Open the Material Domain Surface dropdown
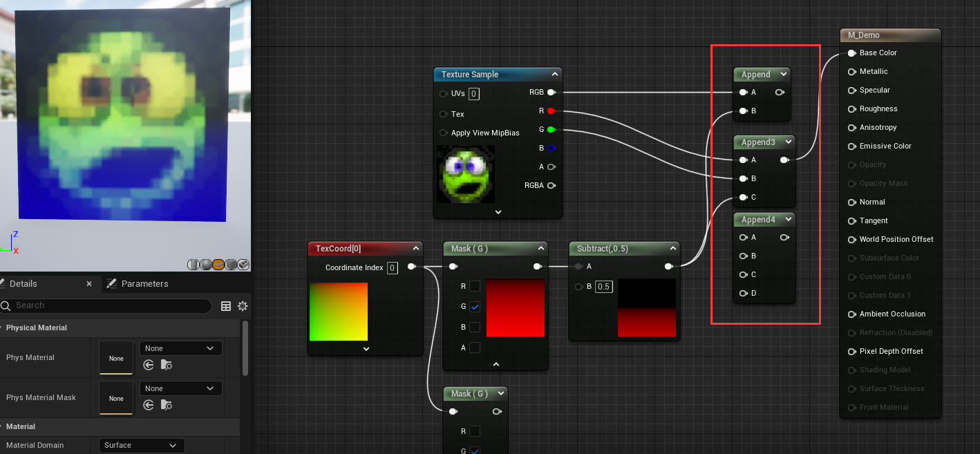980x454 pixels. [142, 446]
